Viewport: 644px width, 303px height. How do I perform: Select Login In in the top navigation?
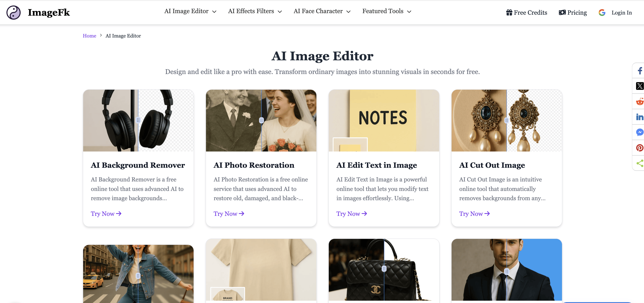pos(622,12)
